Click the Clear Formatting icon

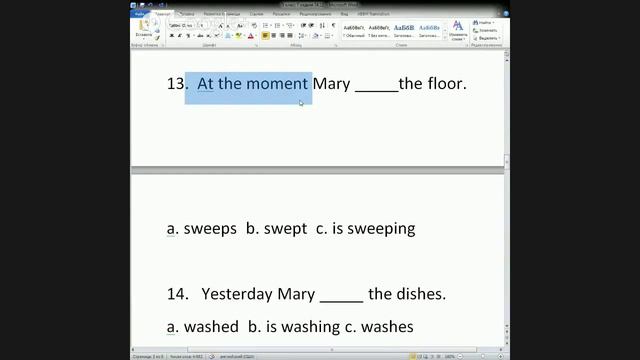[254, 26]
